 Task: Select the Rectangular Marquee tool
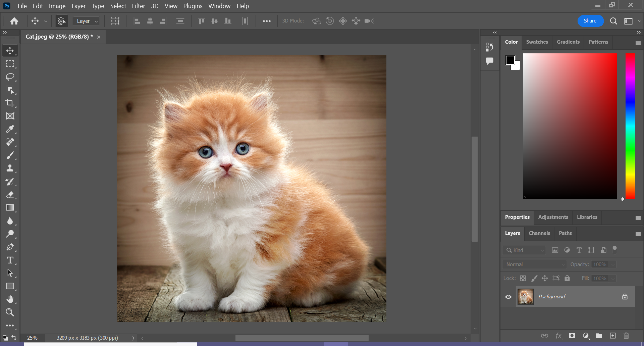10,64
